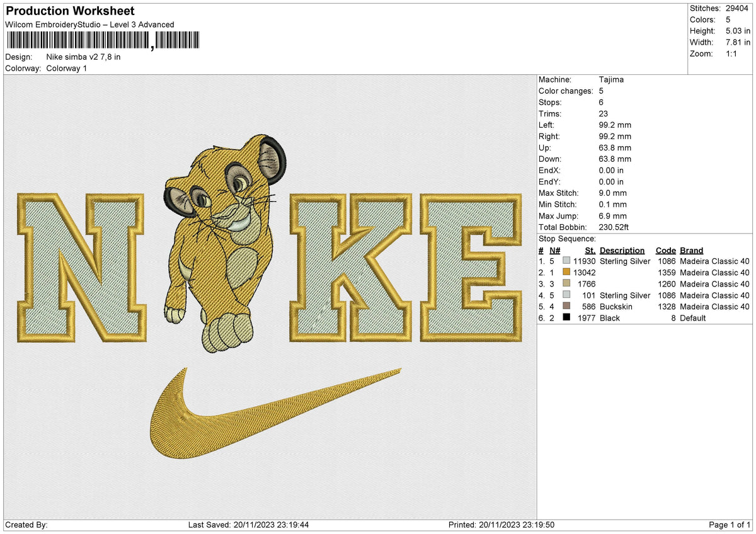Click the 'Brand' column header
This screenshot has width=756, height=534.
pyautogui.click(x=692, y=251)
